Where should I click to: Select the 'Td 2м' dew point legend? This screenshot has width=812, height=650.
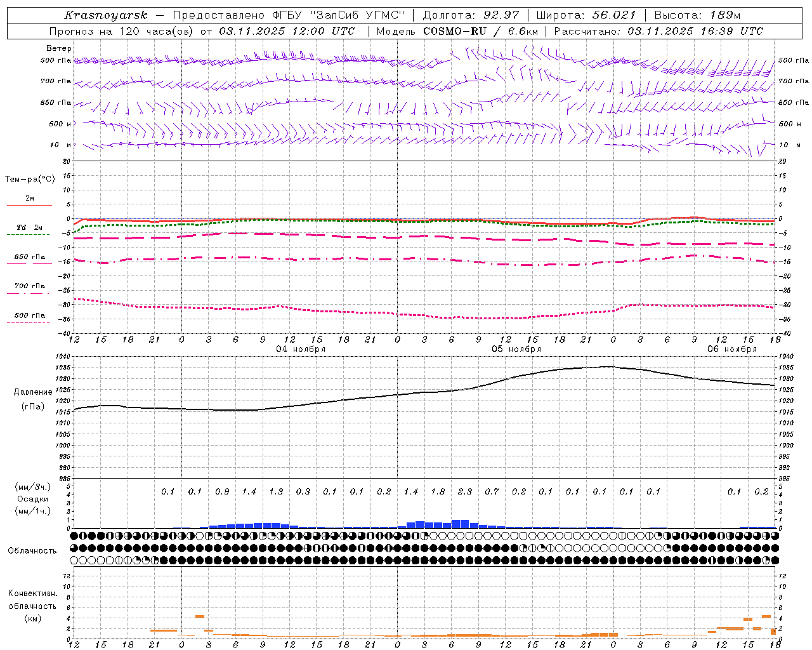coord(29,227)
